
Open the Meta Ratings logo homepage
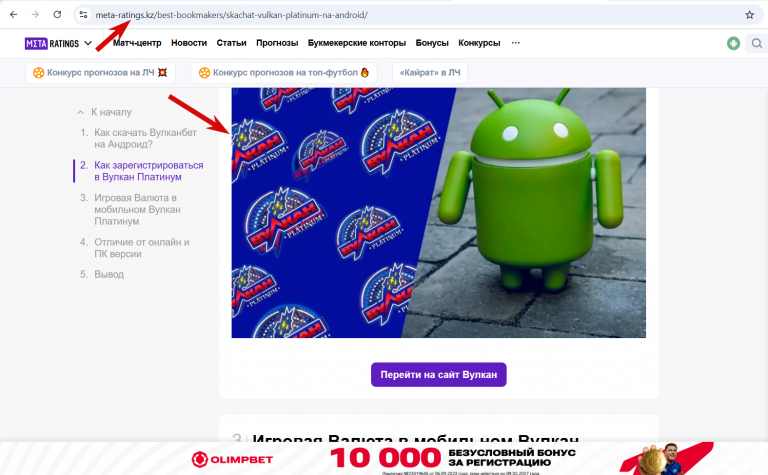(x=52, y=44)
